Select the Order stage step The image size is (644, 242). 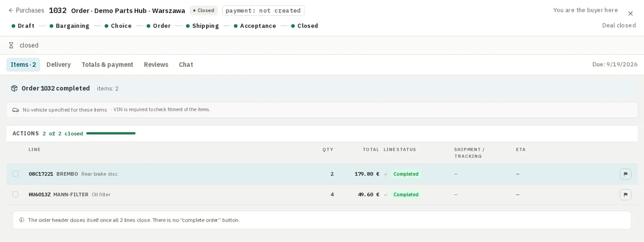(159, 26)
